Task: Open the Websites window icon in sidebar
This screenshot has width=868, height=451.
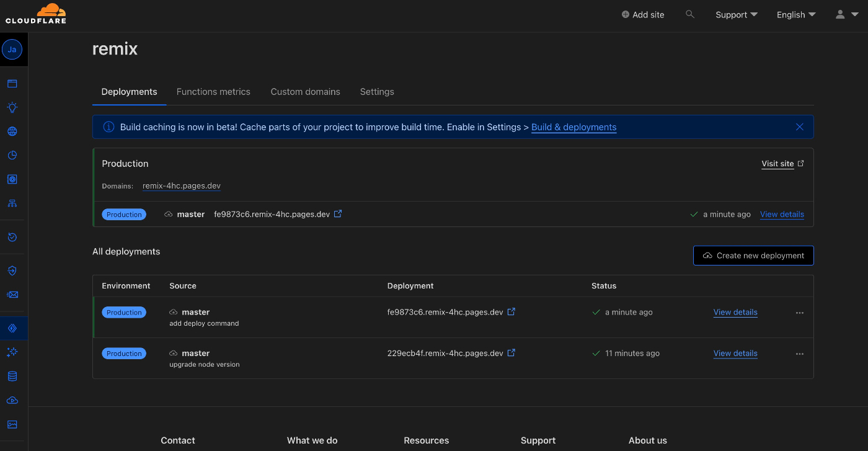Action: [x=12, y=84]
